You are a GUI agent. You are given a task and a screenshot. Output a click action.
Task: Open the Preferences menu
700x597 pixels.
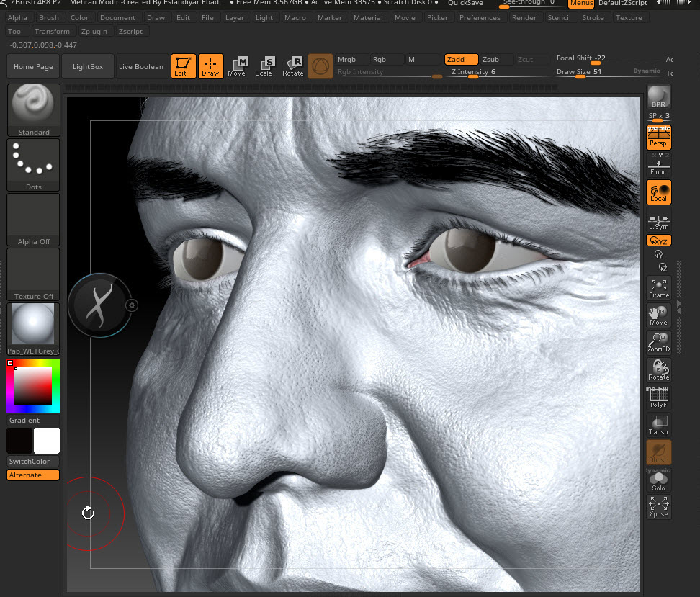(480, 18)
